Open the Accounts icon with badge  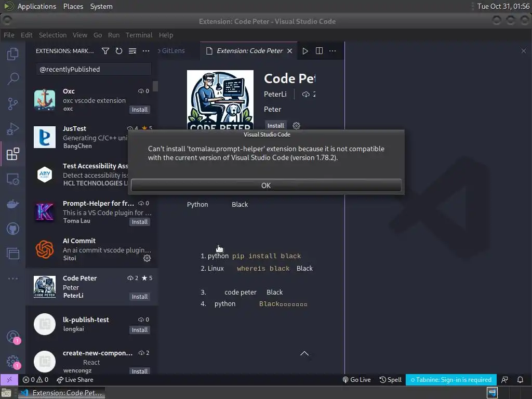(13, 337)
